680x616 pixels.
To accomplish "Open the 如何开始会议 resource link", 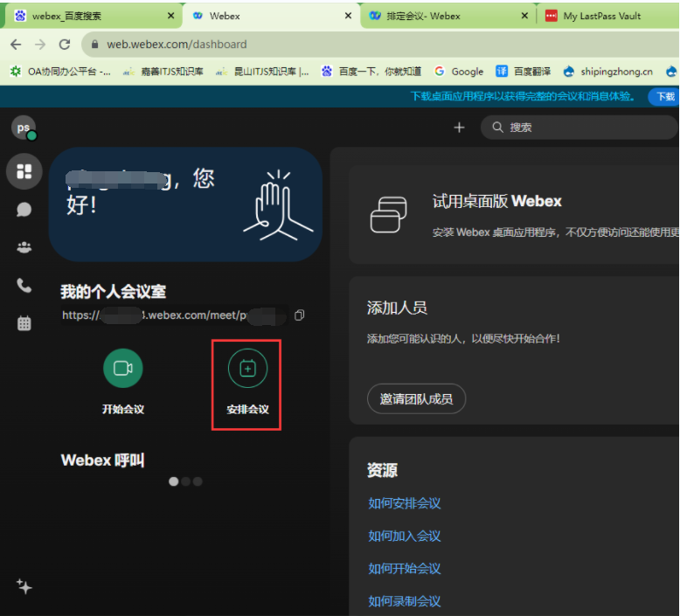I will (x=404, y=569).
